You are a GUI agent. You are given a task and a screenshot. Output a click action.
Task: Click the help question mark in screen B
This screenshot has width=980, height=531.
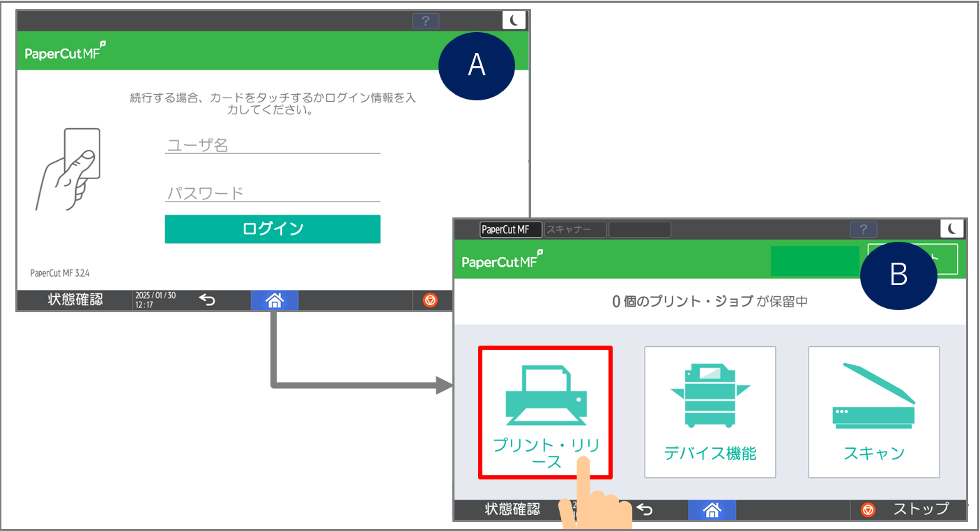864,229
